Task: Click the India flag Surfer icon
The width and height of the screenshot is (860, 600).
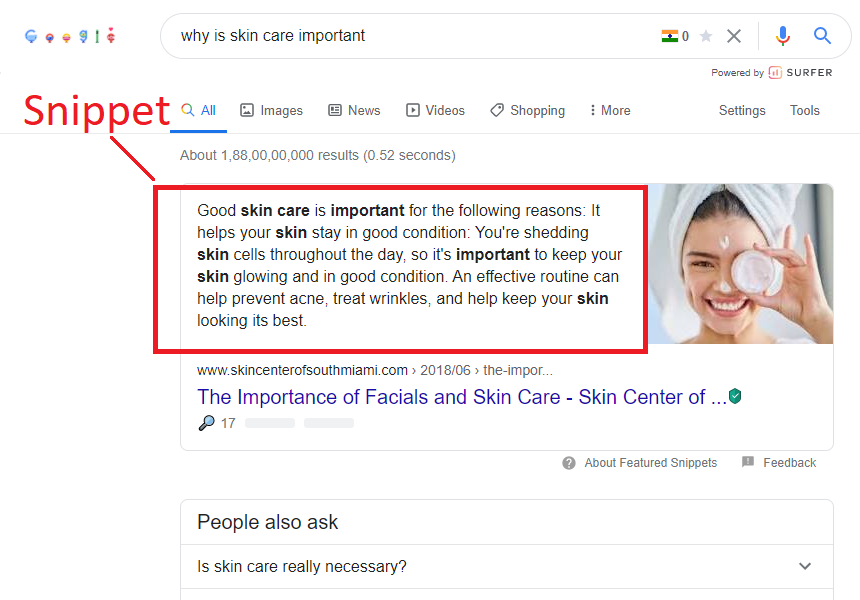Action: pos(670,36)
